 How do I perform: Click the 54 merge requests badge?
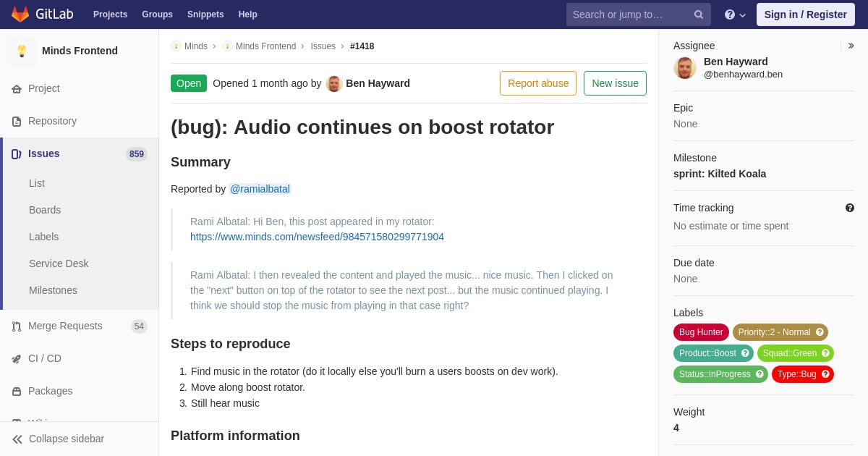(x=139, y=326)
